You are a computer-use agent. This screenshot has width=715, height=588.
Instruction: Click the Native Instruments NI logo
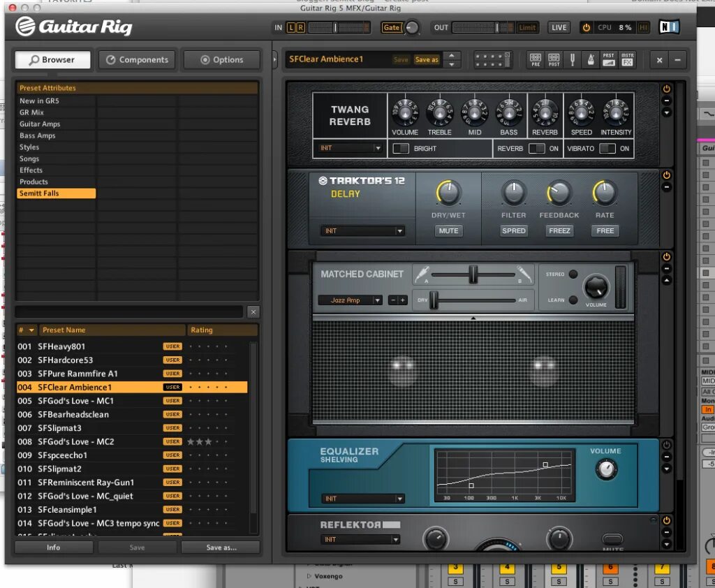669,27
